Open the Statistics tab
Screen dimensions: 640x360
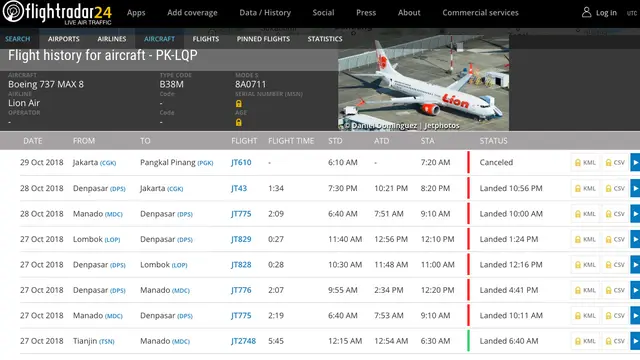point(325,39)
